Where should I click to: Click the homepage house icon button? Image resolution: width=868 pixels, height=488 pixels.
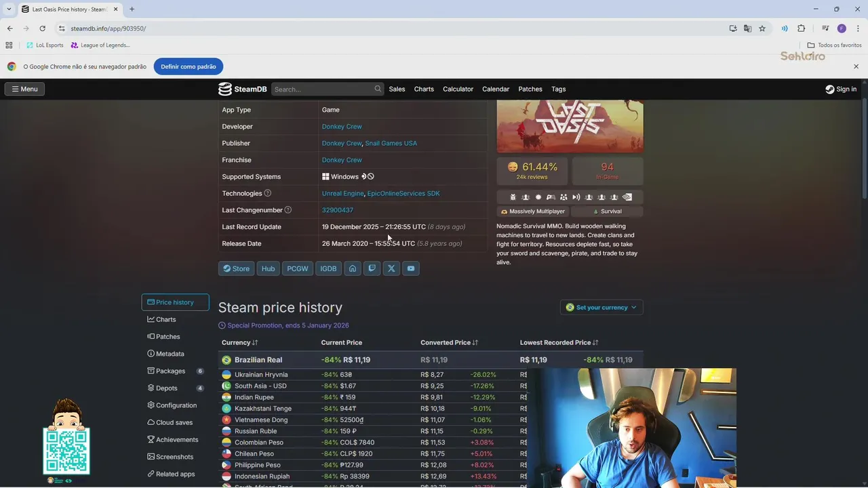[353, 268]
